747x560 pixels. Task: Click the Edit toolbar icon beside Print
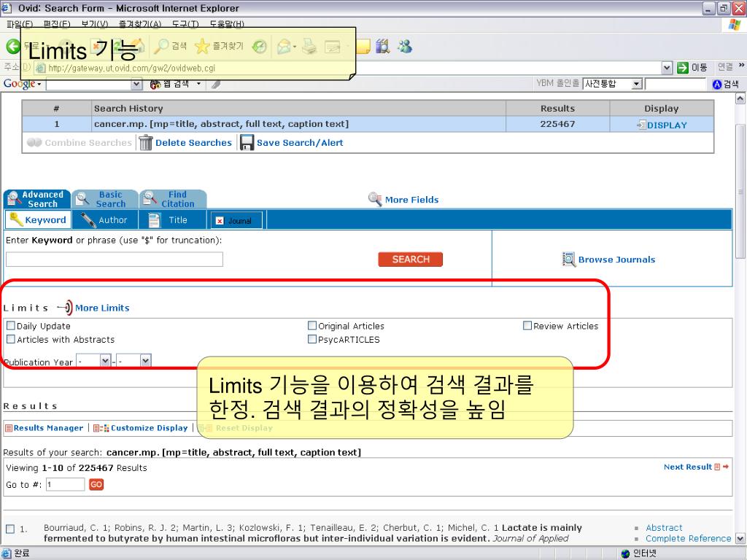point(332,47)
